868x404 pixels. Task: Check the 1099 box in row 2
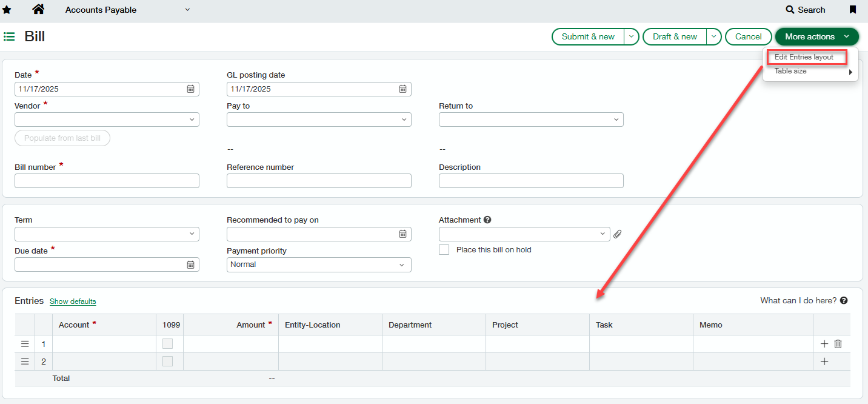[x=167, y=362]
